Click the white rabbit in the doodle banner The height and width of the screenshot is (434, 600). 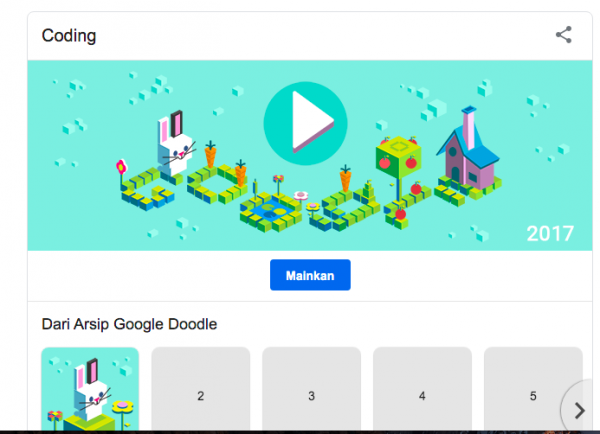click(176, 146)
